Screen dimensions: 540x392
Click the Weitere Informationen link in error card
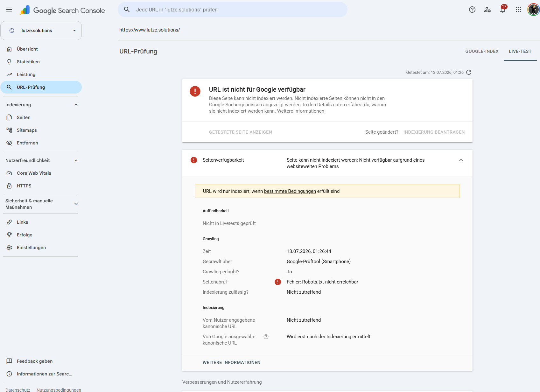click(x=300, y=111)
